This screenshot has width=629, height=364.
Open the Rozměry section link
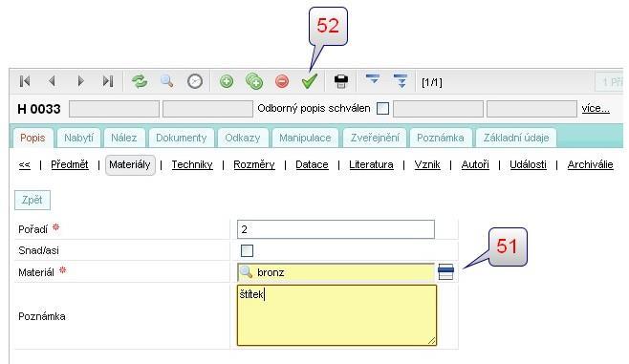[x=254, y=164]
